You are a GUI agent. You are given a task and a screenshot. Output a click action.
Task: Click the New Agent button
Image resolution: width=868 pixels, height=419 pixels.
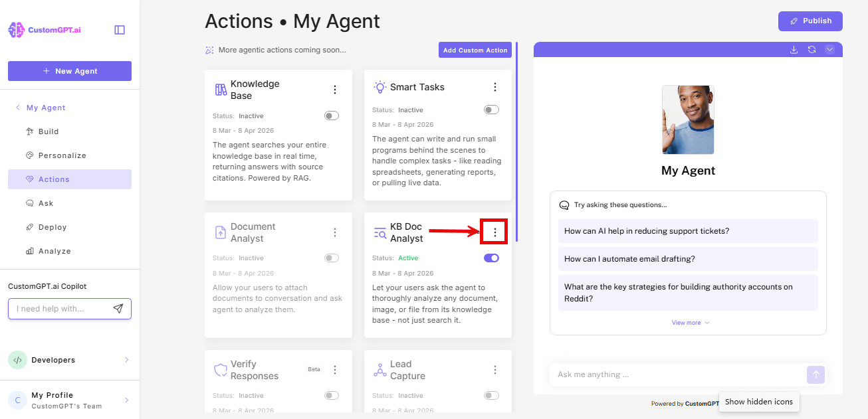click(70, 71)
